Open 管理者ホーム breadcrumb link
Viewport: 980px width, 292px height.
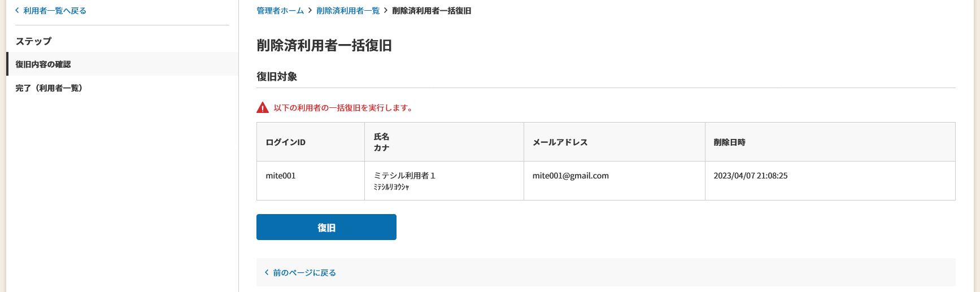point(280,11)
